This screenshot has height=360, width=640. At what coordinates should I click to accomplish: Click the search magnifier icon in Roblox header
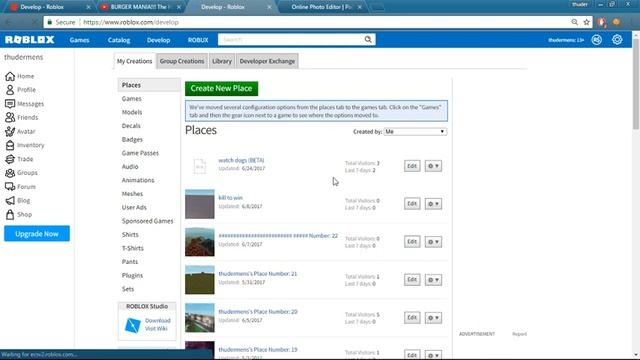368,40
